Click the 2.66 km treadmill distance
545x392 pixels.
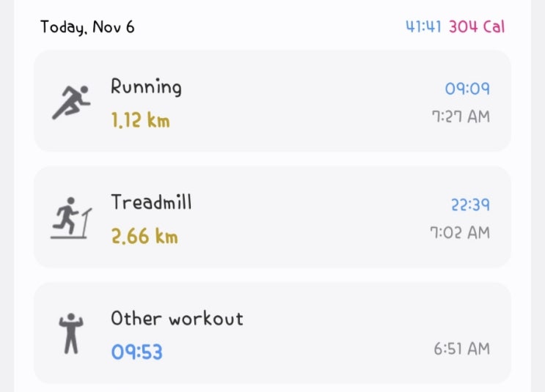pyautogui.click(x=145, y=236)
